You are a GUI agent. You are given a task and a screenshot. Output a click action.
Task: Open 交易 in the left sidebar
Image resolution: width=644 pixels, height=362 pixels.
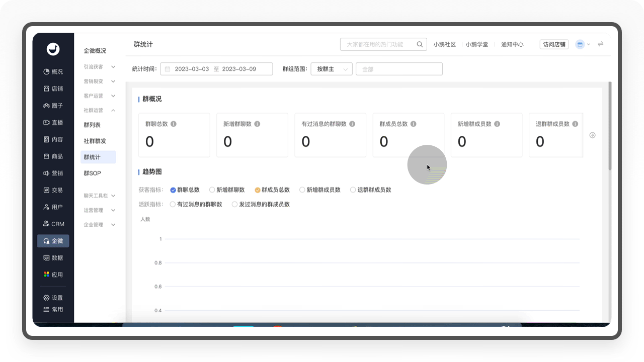(53, 190)
